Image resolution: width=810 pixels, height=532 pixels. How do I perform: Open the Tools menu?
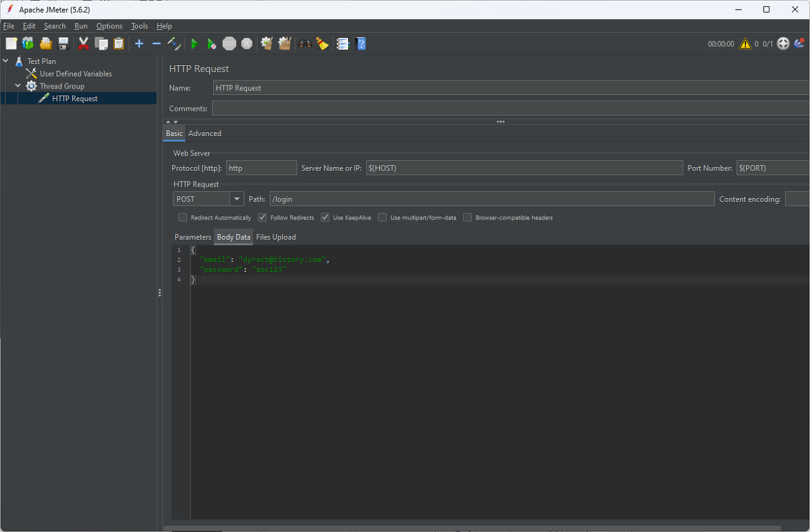[x=139, y=26]
